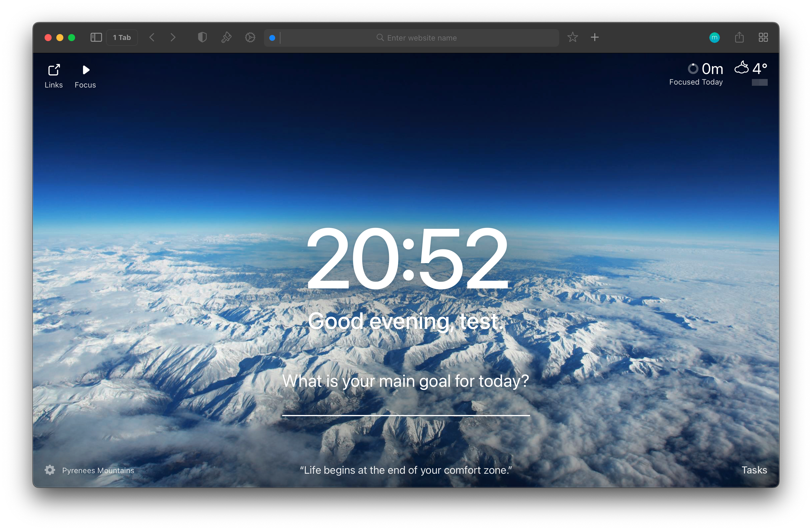Go back with the left arrow
The image size is (812, 531).
coord(152,38)
